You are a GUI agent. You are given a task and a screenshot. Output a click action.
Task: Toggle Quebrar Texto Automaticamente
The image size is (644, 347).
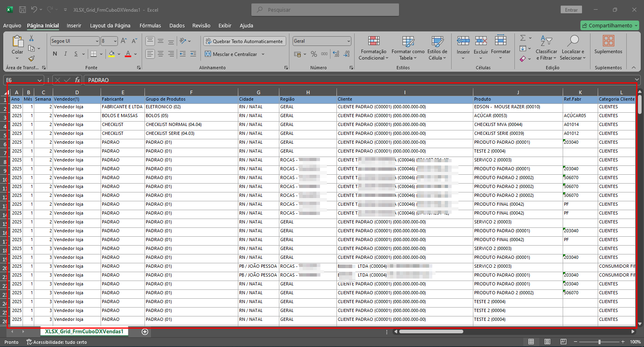(x=244, y=41)
